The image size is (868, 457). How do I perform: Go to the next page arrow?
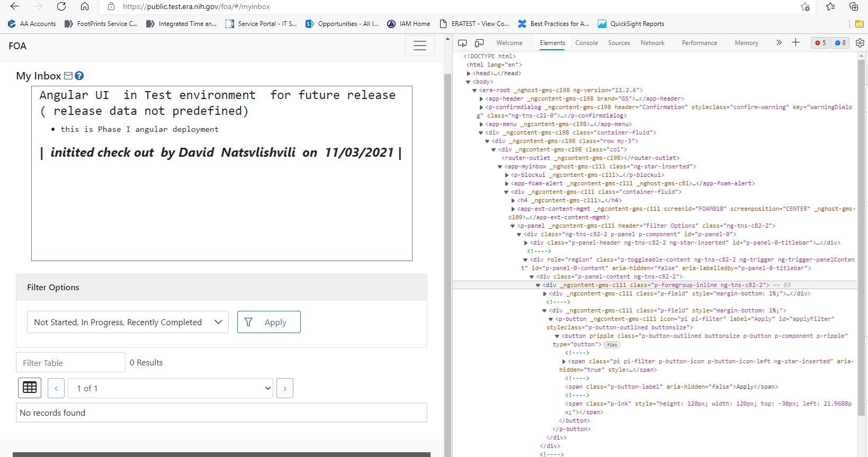click(285, 388)
